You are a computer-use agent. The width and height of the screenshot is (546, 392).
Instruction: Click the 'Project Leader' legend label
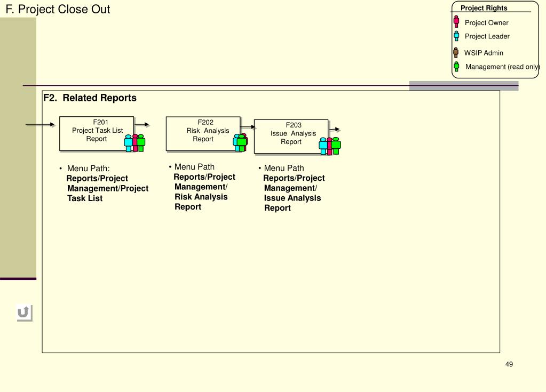click(487, 36)
